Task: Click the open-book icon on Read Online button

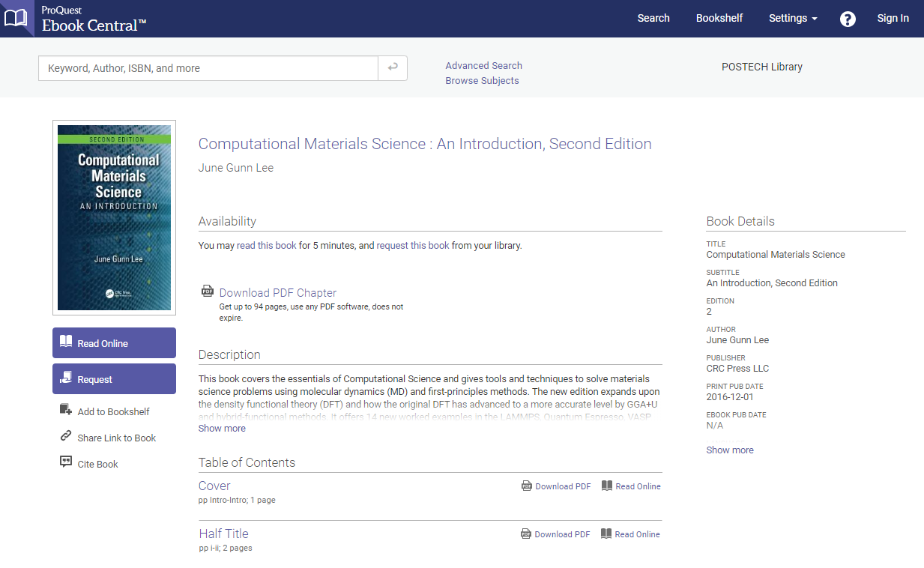Action: (66, 342)
